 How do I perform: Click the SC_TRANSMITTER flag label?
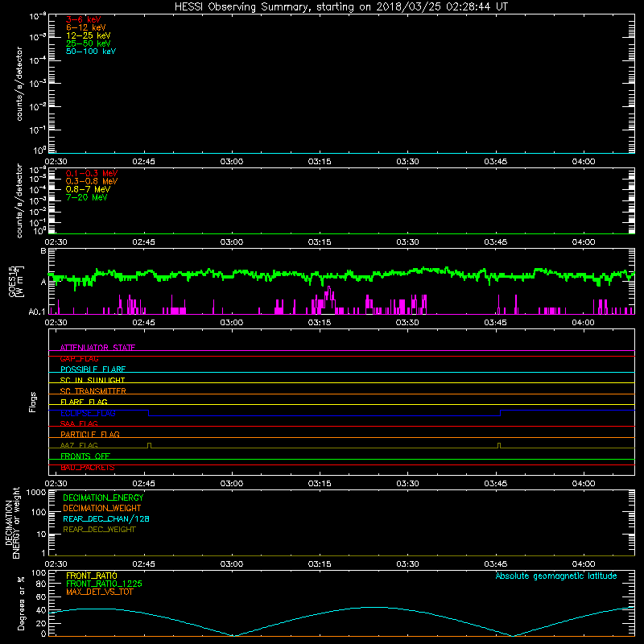93,390
